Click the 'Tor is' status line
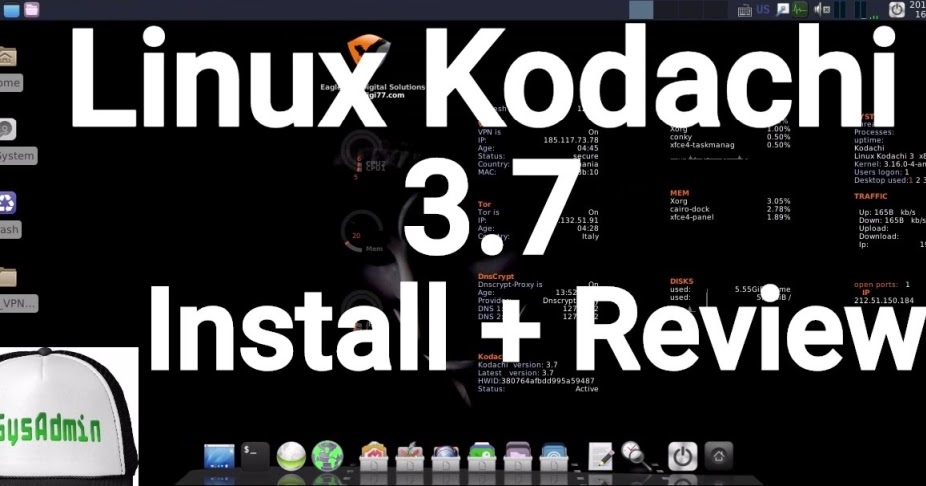This screenshot has width=926, height=486. click(x=538, y=212)
